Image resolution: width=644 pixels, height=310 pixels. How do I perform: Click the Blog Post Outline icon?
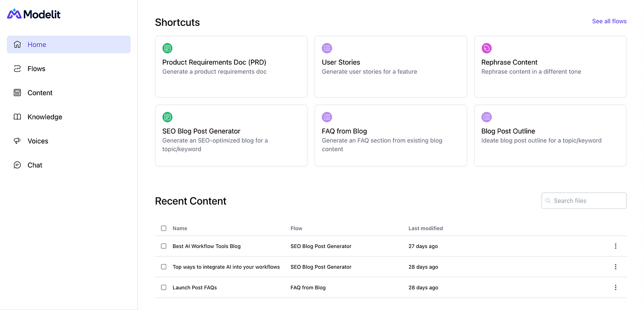[x=486, y=117]
